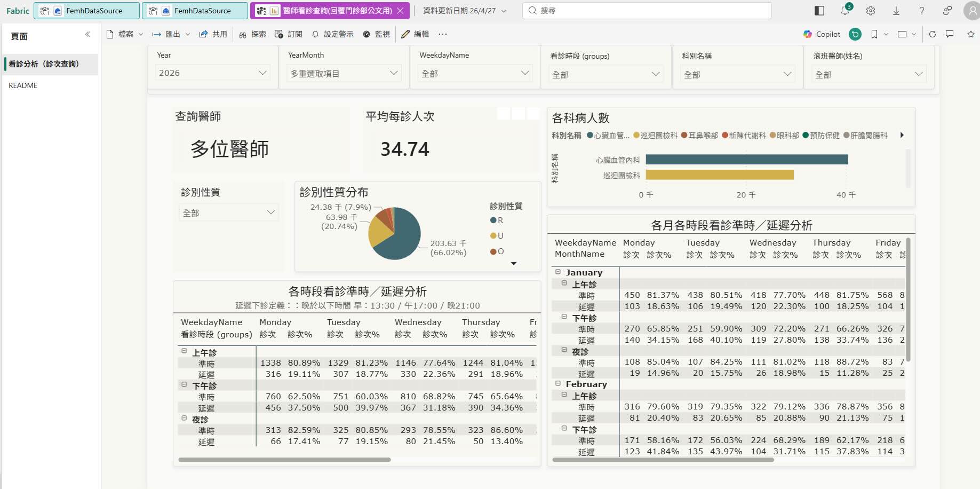Refresh the report visuals
980x489 pixels.
[x=933, y=34]
